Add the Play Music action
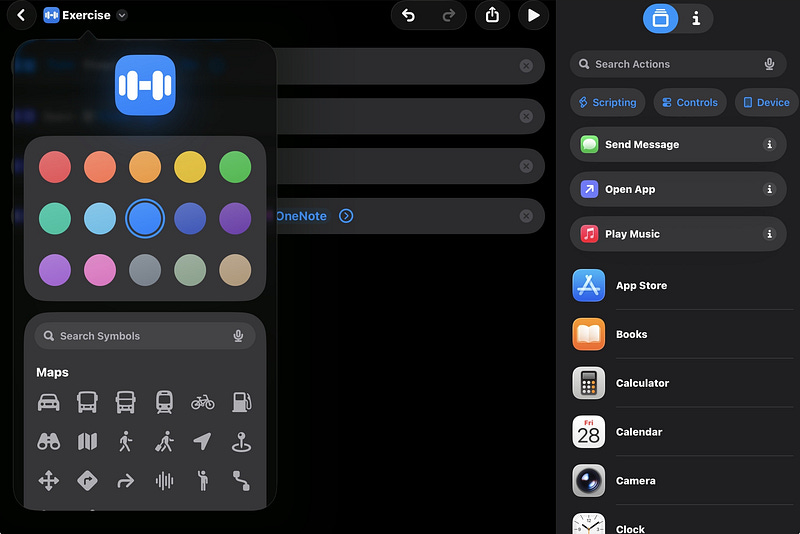 click(678, 234)
